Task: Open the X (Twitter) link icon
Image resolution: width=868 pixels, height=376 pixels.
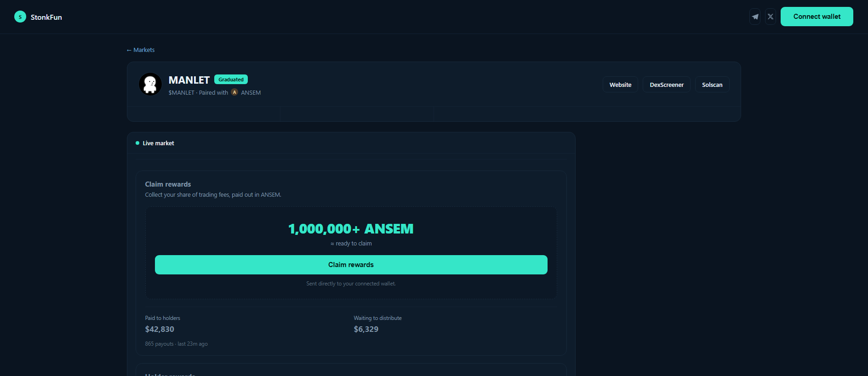Action: (771, 17)
